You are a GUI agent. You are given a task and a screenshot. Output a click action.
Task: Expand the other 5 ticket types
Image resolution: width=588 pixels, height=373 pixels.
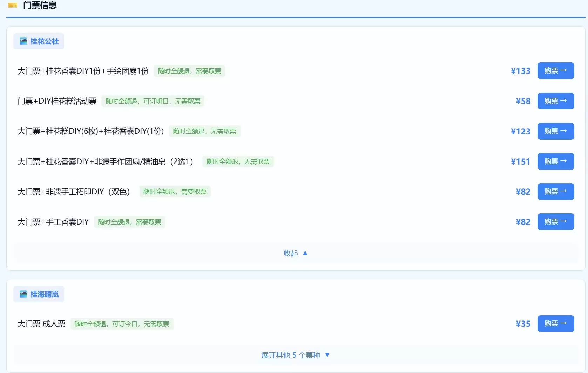click(295, 355)
